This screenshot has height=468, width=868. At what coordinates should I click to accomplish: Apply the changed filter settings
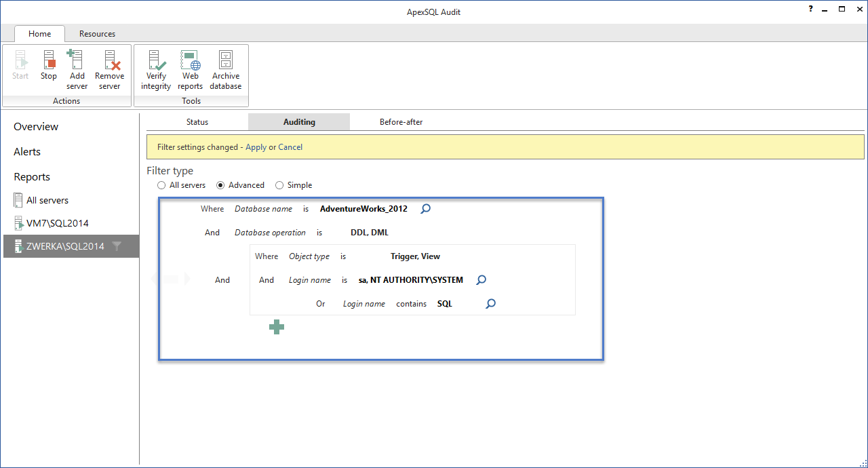pyautogui.click(x=256, y=147)
